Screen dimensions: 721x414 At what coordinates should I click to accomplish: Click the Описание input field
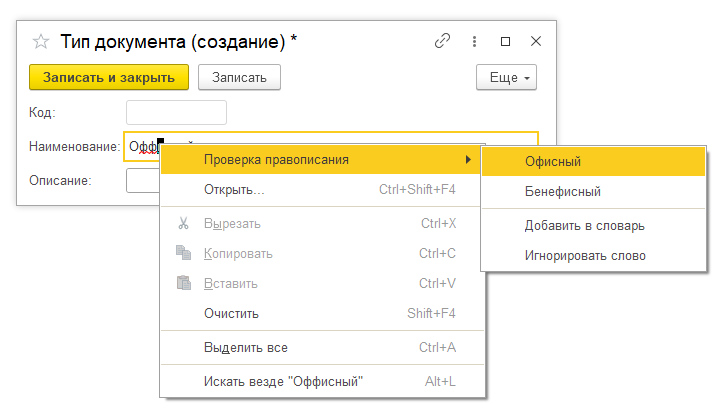(143, 180)
